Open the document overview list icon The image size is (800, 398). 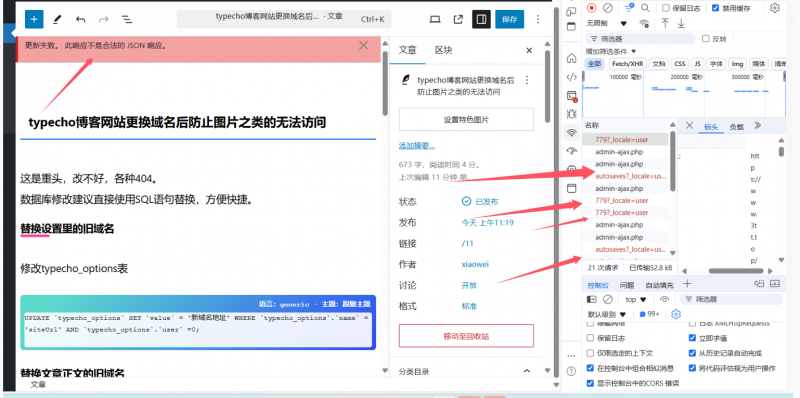click(127, 19)
